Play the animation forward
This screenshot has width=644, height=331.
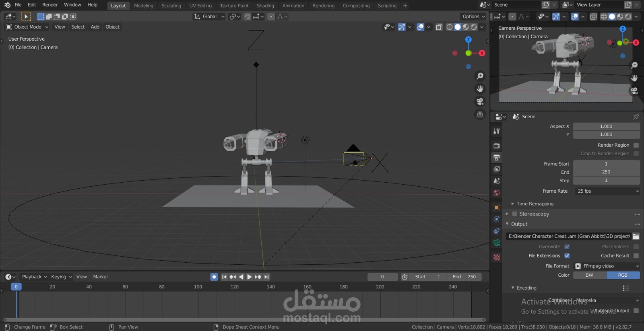click(x=249, y=277)
